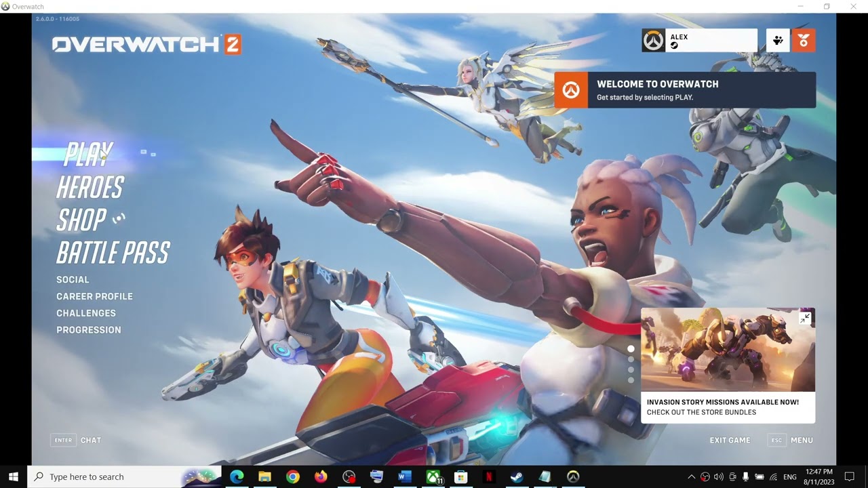This screenshot has height=488, width=868.
Task: Click the Welcome to Overwatch notification
Action: click(685, 90)
